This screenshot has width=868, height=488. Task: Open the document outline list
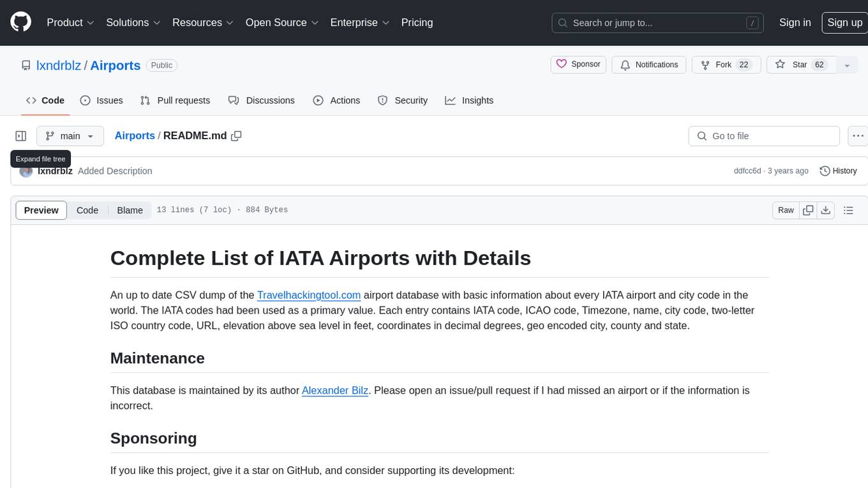point(848,210)
